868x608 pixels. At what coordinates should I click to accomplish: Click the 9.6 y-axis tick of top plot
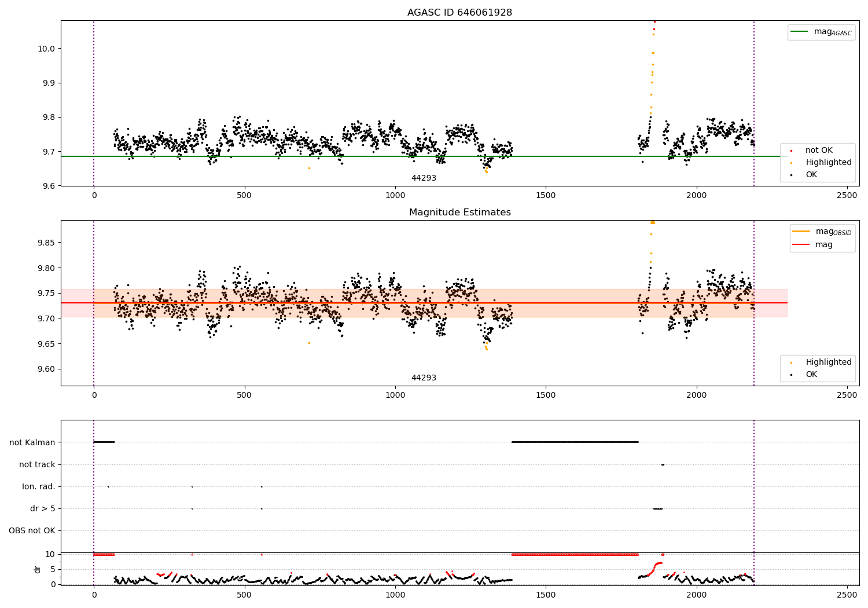(49, 186)
